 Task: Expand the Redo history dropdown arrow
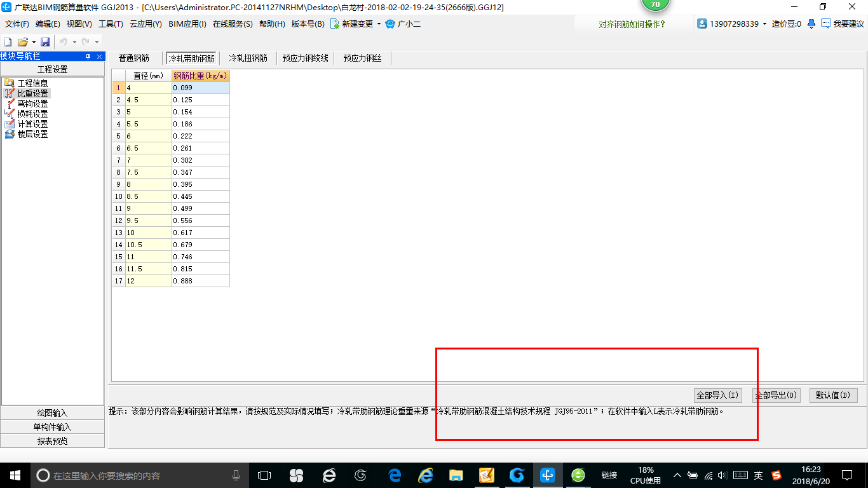(97, 42)
